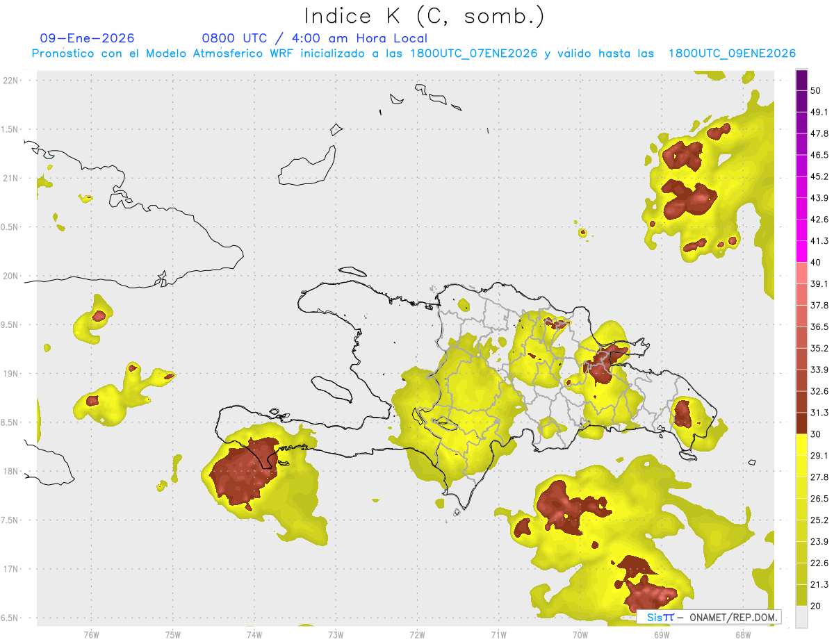Click the 71W longitude label
This screenshot has width=834, height=644.
(x=498, y=635)
